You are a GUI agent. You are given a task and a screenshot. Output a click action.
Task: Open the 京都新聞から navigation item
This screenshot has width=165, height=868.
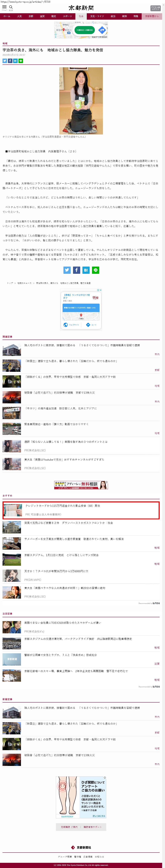[152, 16]
